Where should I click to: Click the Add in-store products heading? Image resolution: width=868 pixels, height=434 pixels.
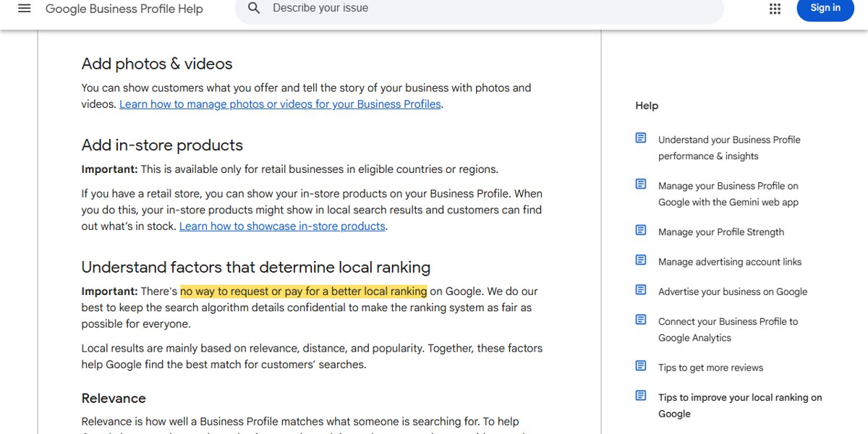tap(162, 145)
